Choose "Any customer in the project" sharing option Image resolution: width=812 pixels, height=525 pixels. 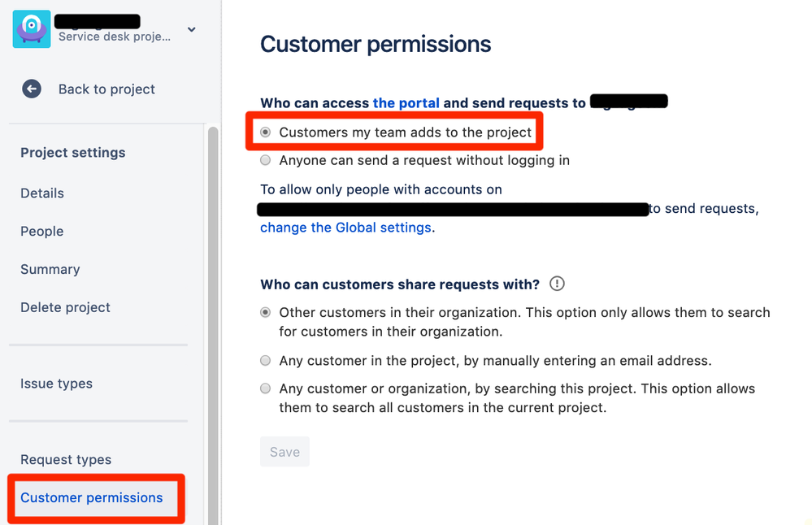265,360
